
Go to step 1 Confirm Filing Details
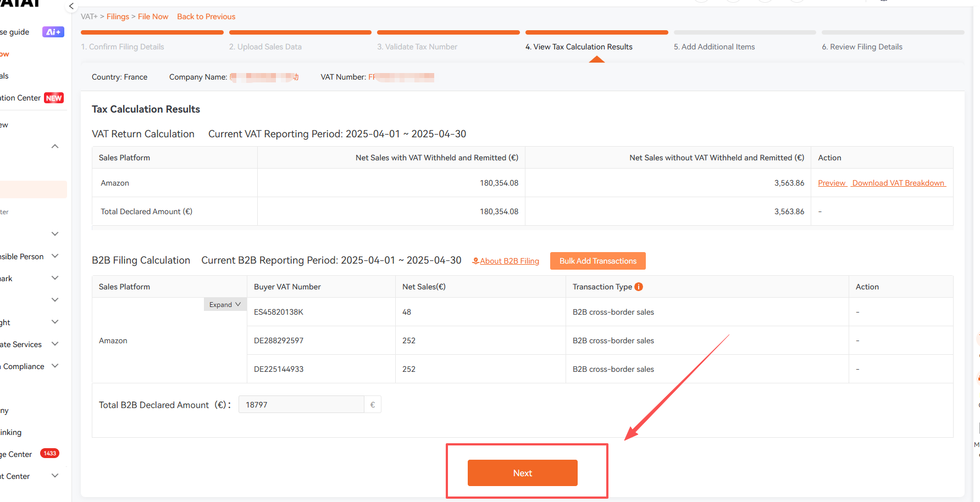[x=123, y=47]
